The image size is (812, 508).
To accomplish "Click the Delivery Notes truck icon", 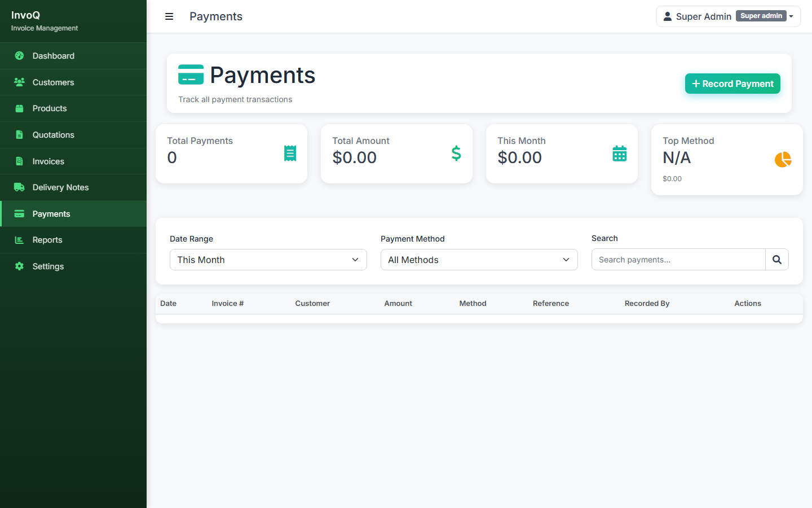I will (x=19, y=187).
